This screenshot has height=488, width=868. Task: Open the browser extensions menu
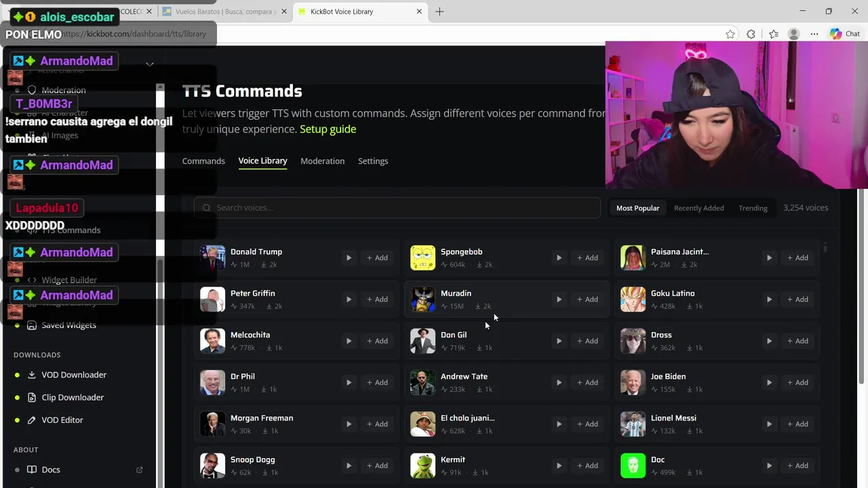751,34
